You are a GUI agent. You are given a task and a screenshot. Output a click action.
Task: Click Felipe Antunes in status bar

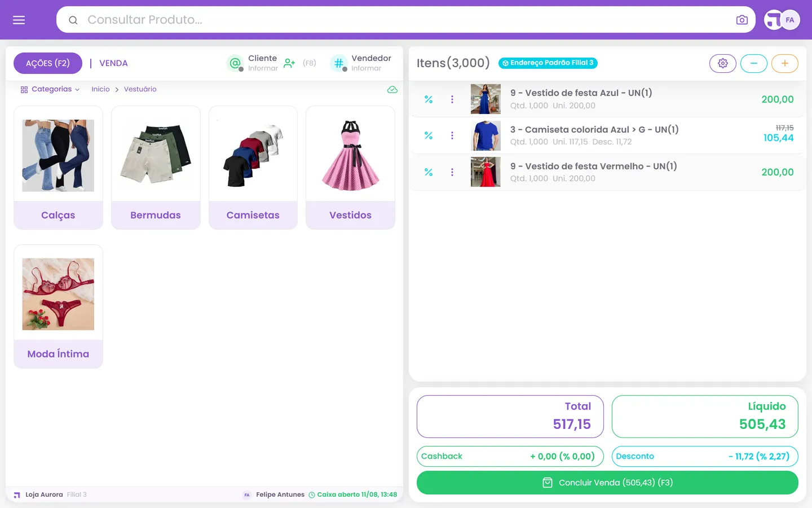(x=280, y=494)
